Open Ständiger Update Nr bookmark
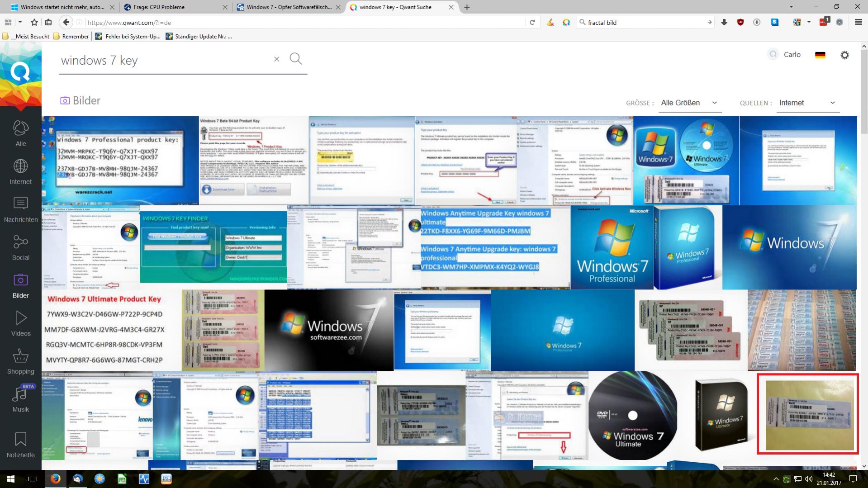Viewport: 868px width, 488px height. (x=199, y=36)
